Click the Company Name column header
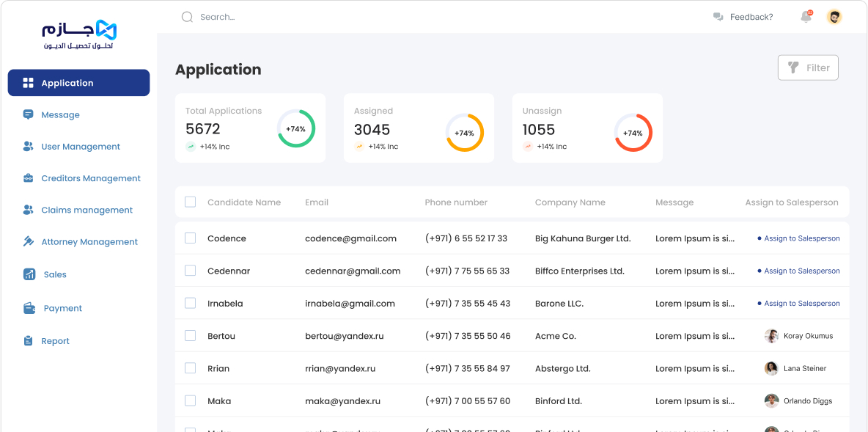Viewport: 868px width, 432px height. (570, 202)
